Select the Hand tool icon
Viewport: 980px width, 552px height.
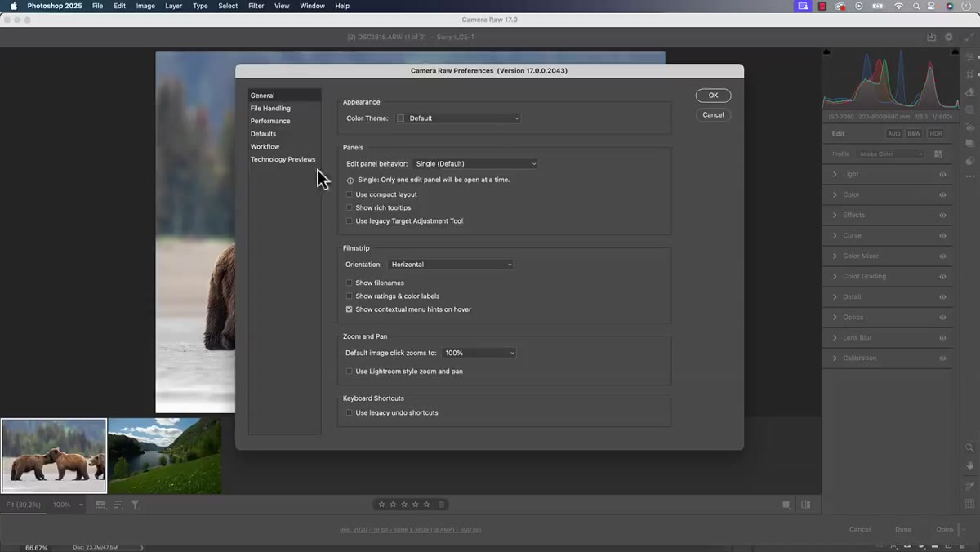(x=970, y=465)
